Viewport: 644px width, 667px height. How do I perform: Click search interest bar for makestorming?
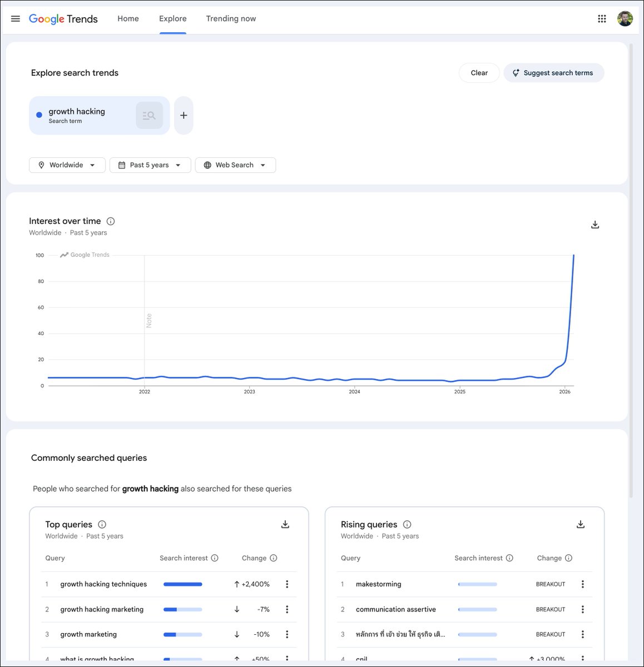pos(478,584)
